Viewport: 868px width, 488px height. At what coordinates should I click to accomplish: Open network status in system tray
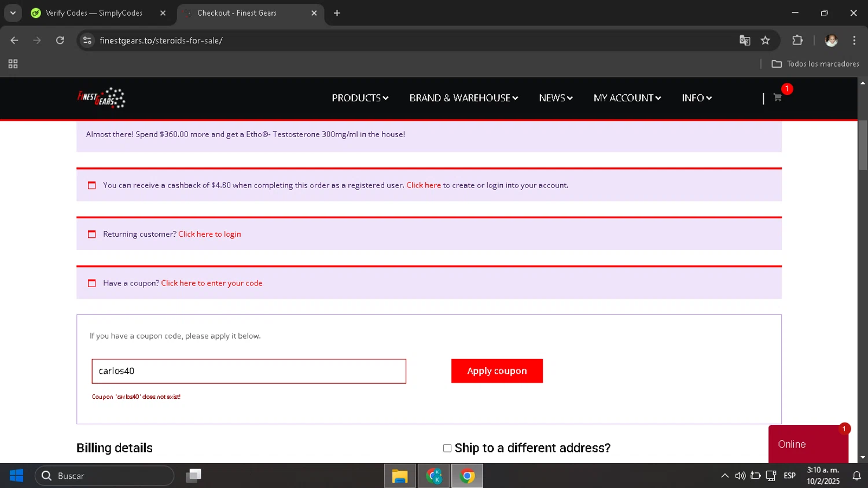pyautogui.click(x=771, y=476)
